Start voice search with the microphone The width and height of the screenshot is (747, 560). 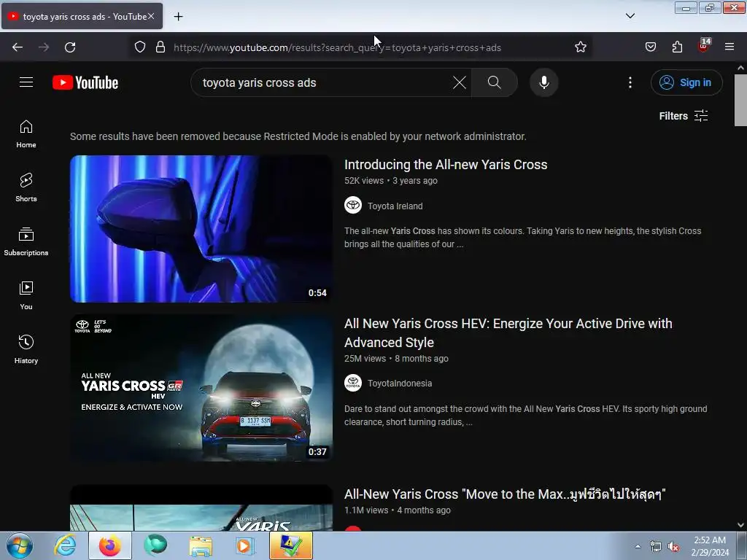point(543,82)
